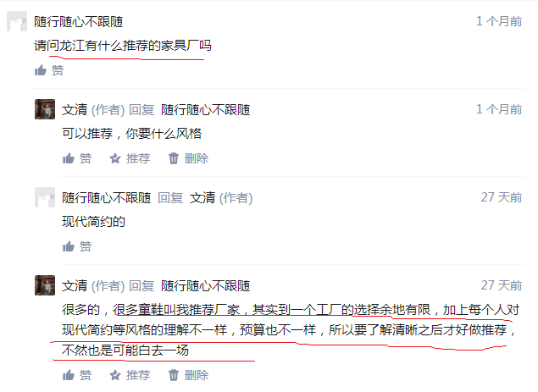Open avatar of 随行随心不跟随 on first comment
Viewport: 538px width, 392px height.
click(x=17, y=21)
